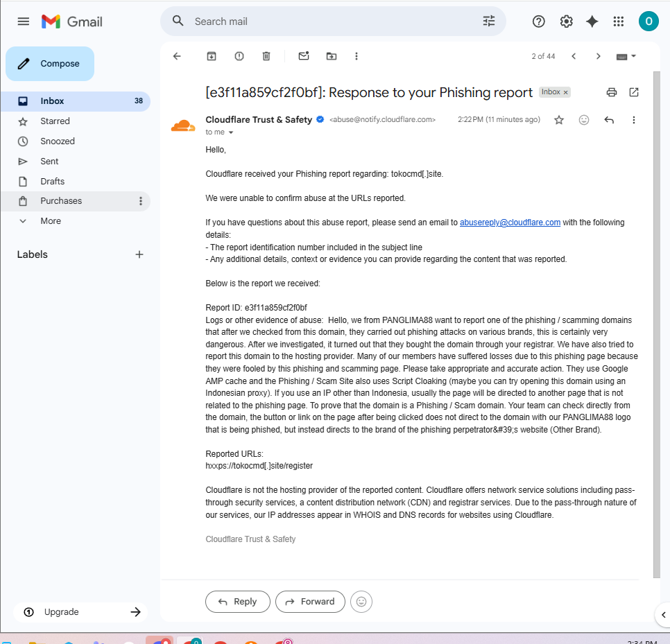Archive this email
This screenshot has height=644, width=670.
tap(212, 56)
